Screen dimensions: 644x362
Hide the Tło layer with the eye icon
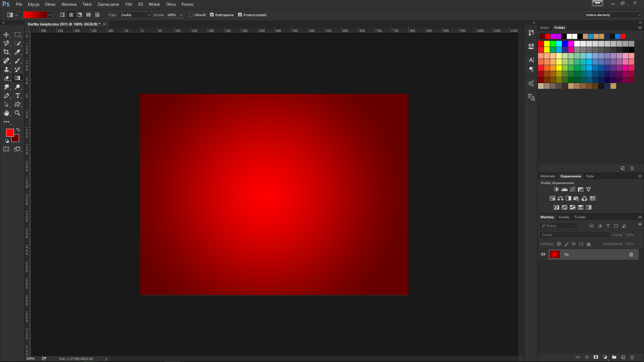point(543,254)
